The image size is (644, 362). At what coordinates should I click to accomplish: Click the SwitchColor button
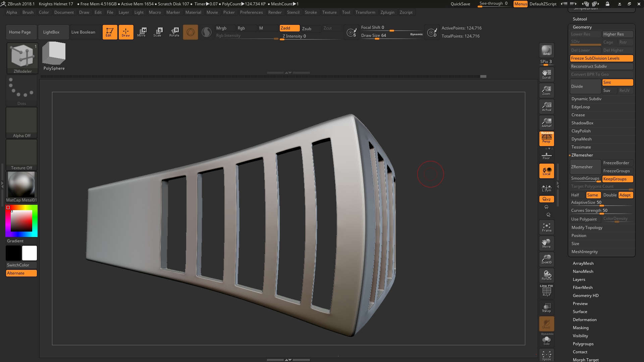tap(21, 265)
